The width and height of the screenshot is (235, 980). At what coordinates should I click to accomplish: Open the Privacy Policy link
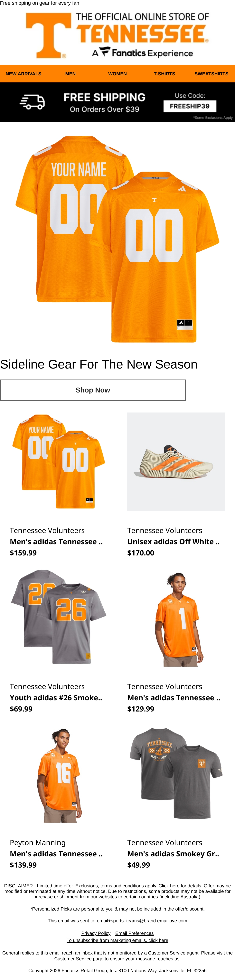click(96, 933)
